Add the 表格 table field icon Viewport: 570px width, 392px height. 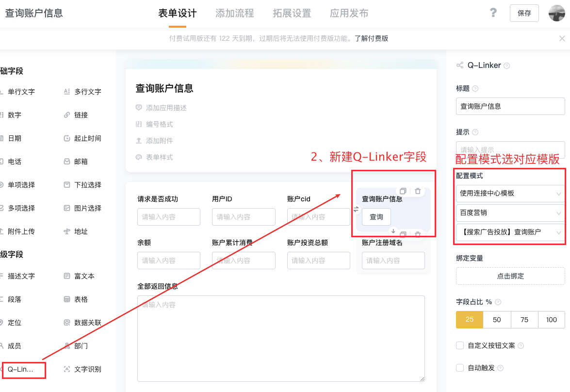(67, 299)
